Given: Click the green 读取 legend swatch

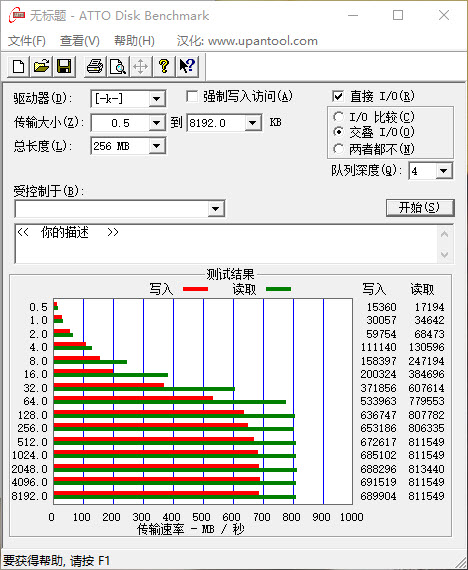Looking at the screenshot, I should coord(279,289).
